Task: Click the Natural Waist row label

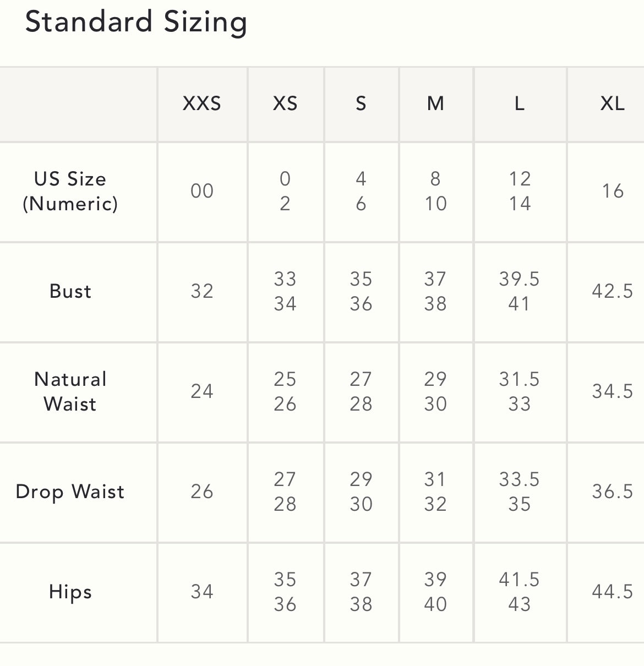Action: pos(70,391)
